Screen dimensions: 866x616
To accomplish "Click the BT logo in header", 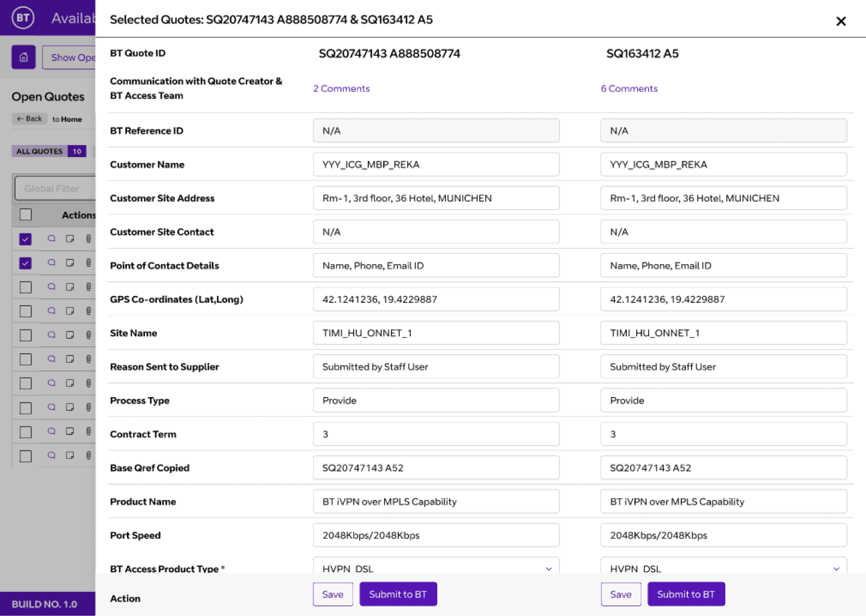I will 23,17.
